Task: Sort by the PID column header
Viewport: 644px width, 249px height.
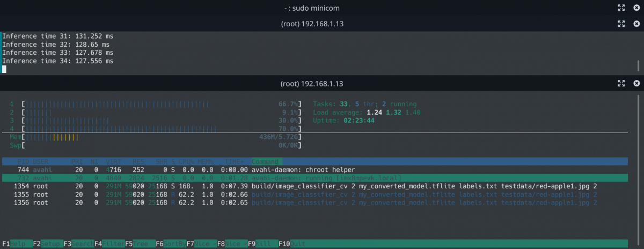Action: pos(23,162)
